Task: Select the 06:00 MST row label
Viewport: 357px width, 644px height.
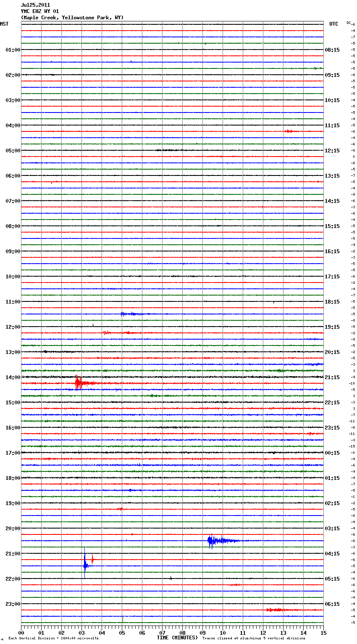Action: (x=13, y=176)
